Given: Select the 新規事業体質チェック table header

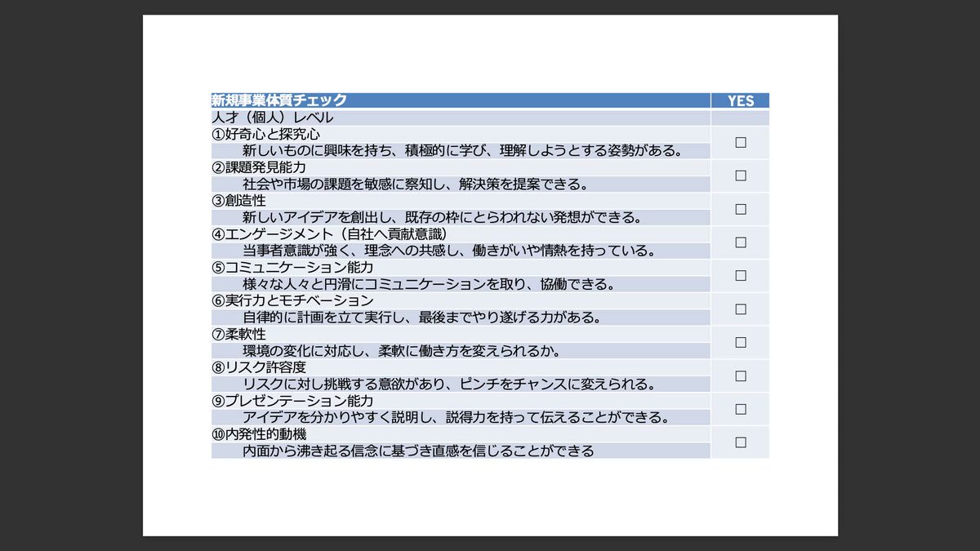Looking at the screenshot, I should click(279, 101).
